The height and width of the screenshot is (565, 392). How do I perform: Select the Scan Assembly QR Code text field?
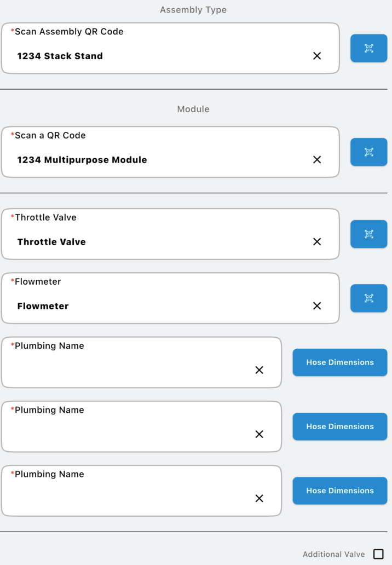click(x=159, y=56)
